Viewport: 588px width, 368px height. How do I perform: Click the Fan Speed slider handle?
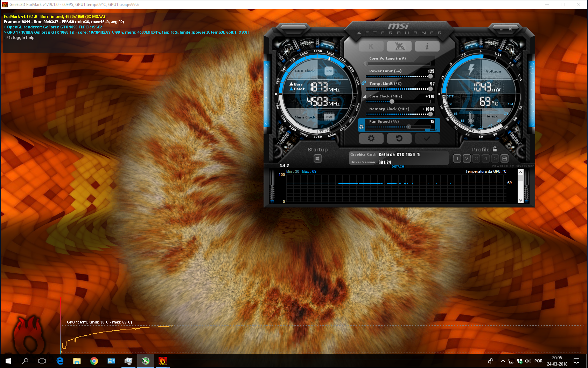(x=408, y=127)
